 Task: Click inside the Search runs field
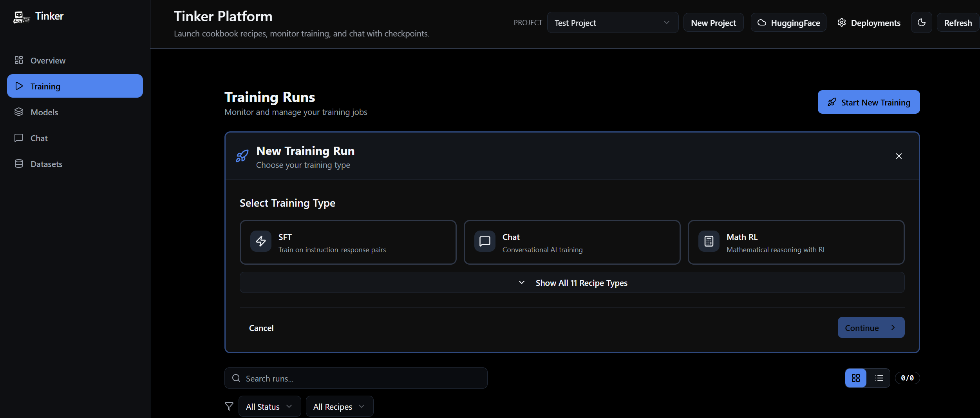355,378
